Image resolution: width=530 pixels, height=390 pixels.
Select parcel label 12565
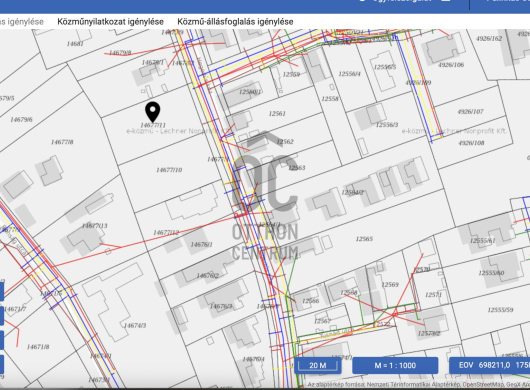click(x=364, y=239)
